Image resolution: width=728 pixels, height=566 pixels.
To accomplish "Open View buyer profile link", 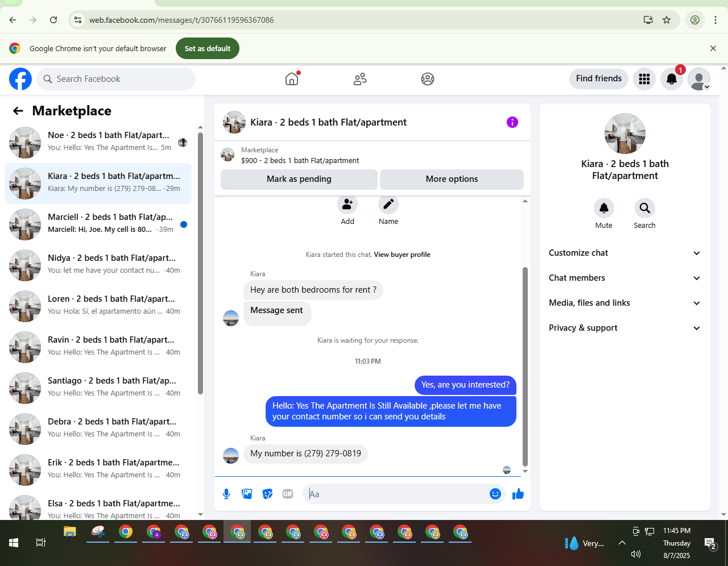I will (x=402, y=255).
